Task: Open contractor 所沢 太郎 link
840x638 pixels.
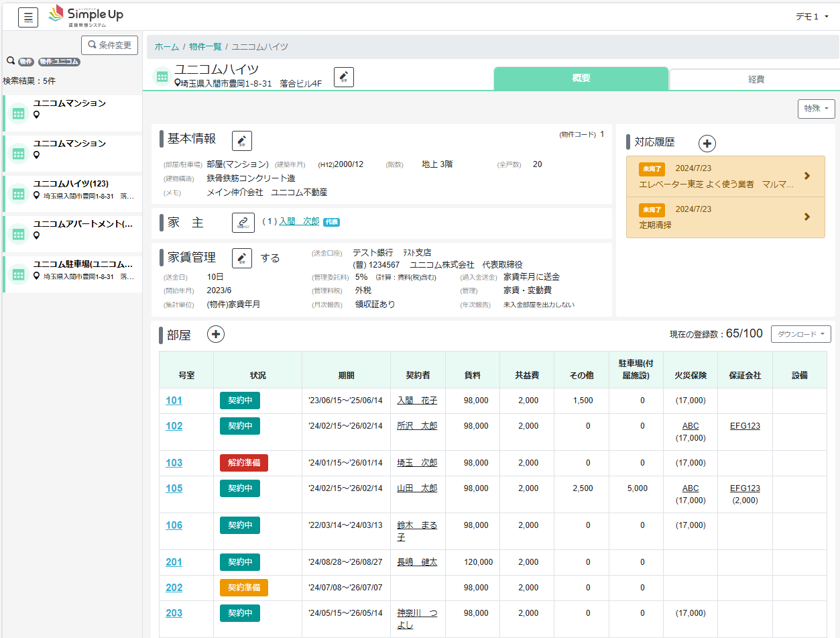Action: point(417,426)
